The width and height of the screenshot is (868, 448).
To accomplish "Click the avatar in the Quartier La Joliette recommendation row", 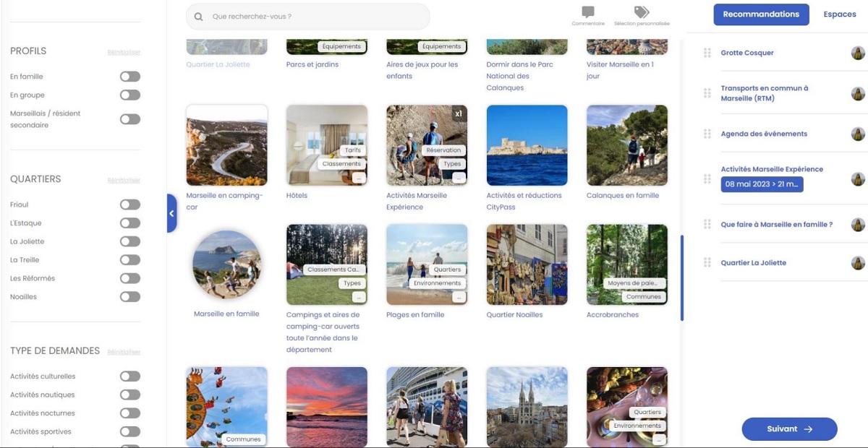I will tap(858, 263).
